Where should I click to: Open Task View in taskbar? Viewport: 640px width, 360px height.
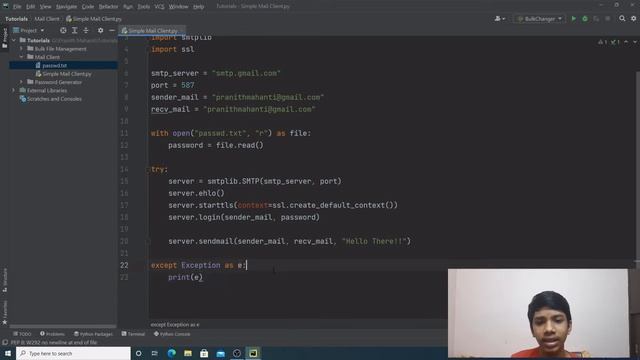(155, 353)
